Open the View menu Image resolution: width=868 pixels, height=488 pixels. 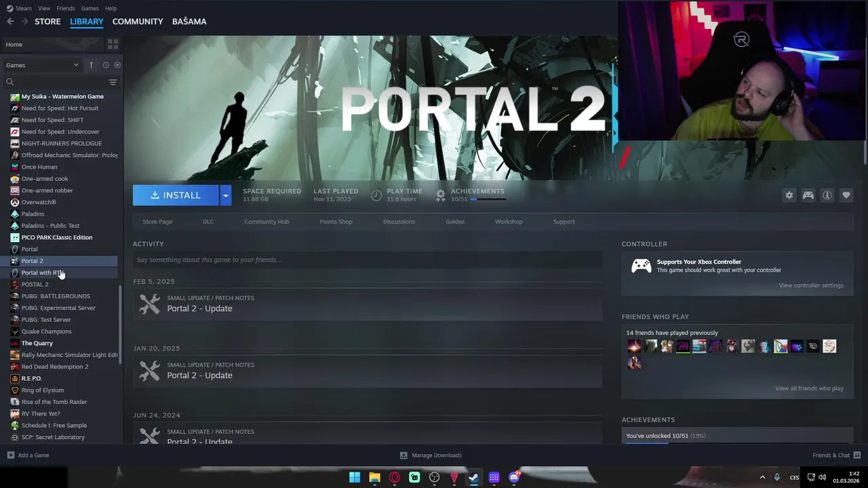(x=44, y=8)
